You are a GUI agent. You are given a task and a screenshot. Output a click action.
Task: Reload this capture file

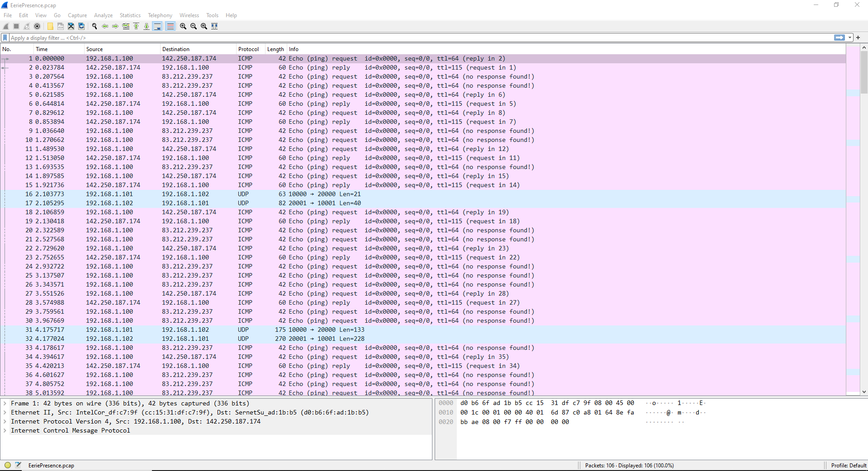click(81, 26)
